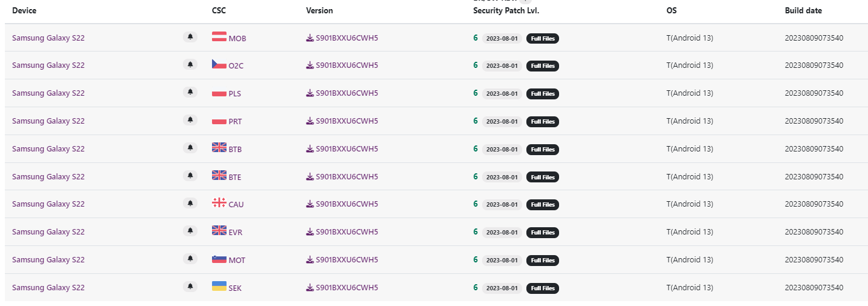This screenshot has height=306, width=868.
Task: Click the download icon in the PRT row
Action: tap(310, 121)
